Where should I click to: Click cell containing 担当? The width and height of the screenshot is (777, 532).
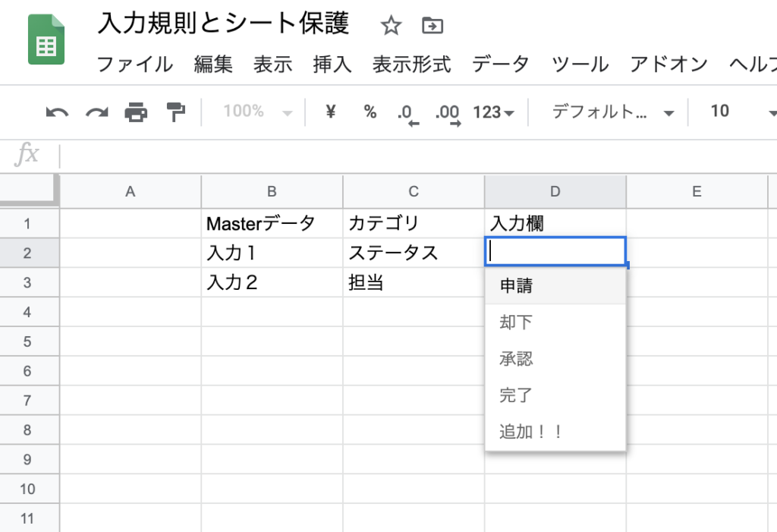pyautogui.click(x=414, y=282)
